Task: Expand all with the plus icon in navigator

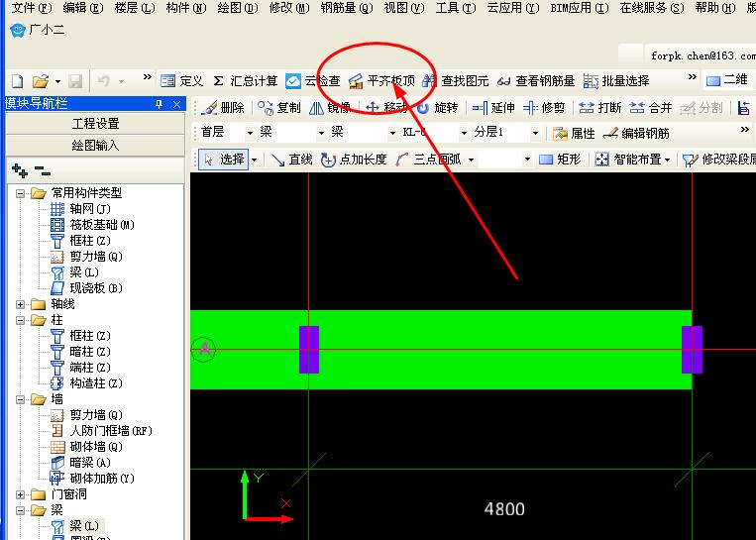Action: 19,170
